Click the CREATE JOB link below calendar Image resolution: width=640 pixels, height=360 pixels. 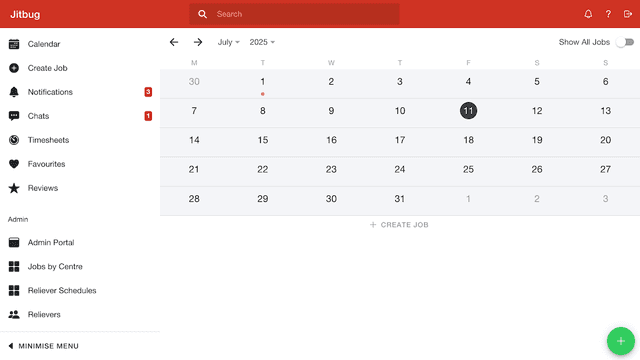tap(399, 225)
